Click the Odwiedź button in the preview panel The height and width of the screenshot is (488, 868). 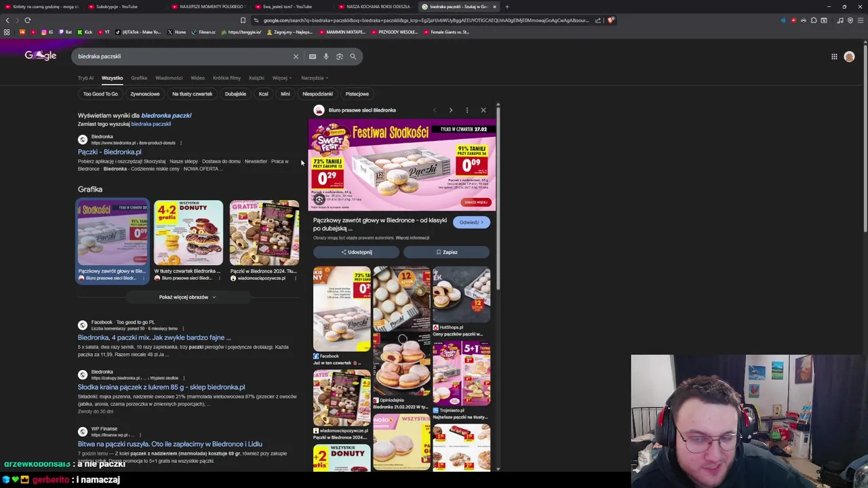471,222
